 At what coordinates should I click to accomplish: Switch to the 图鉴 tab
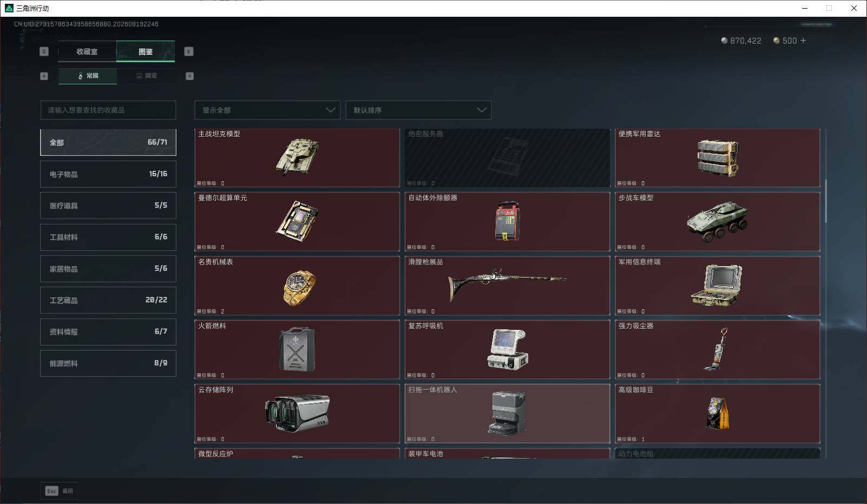click(x=146, y=51)
